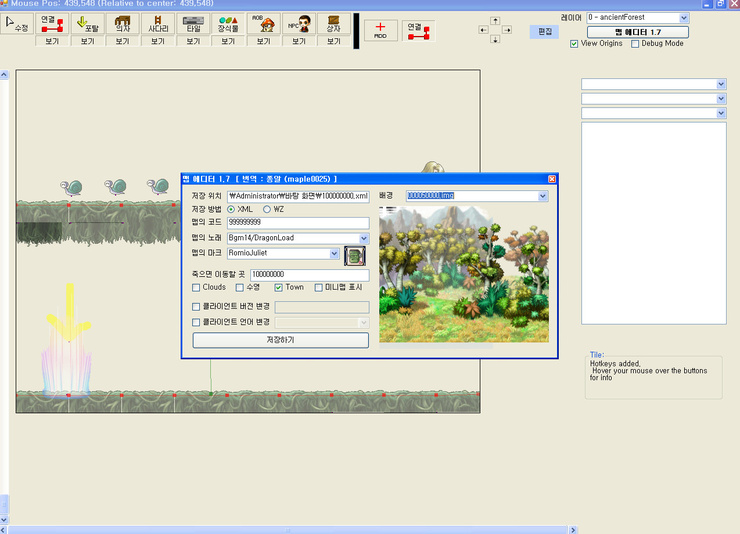Select the NPC character tool
Viewport: 740px width, 534px height.
click(x=299, y=24)
